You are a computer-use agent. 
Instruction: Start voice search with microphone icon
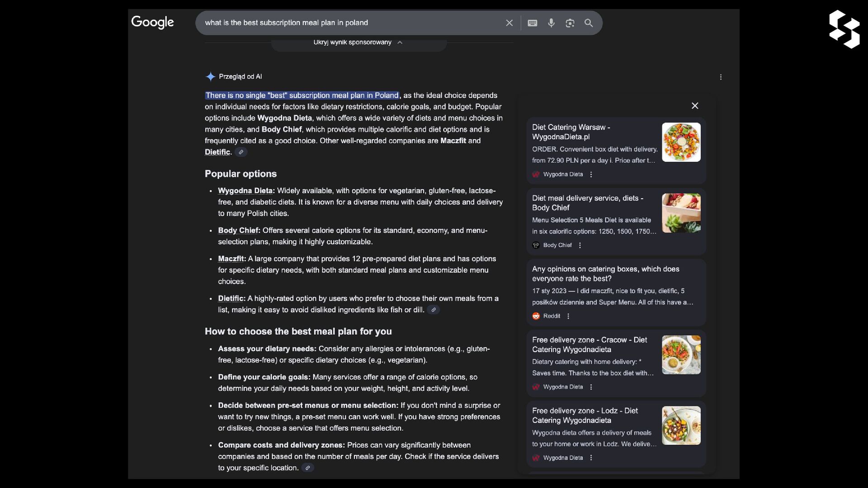click(551, 23)
